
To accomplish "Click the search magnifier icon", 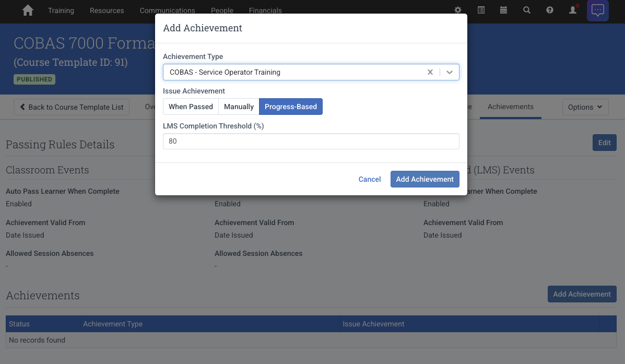I will (x=526, y=10).
